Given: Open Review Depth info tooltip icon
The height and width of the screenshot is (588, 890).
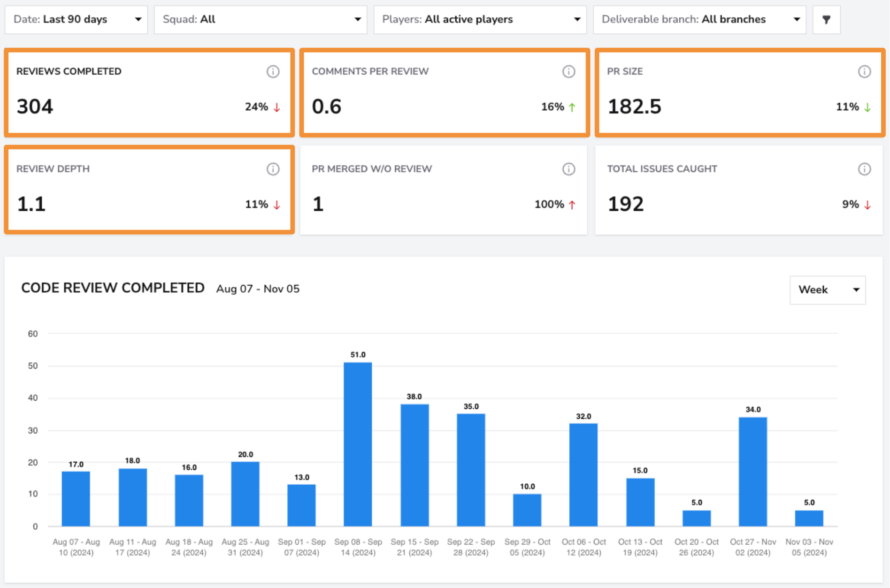Looking at the screenshot, I should 273,169.
